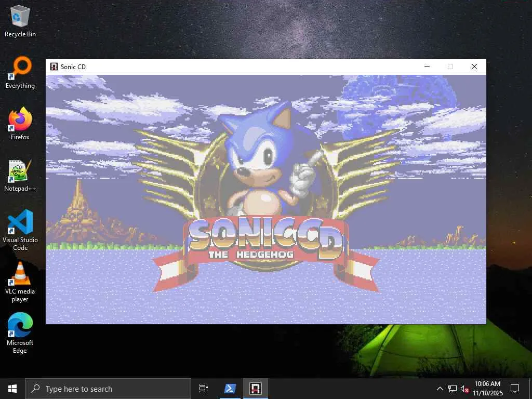The height and width of the screenshot is (399, 532).
Task: Open the Firefox desktop shortcut
Action: pyautogui.click(x=20, y=124)
